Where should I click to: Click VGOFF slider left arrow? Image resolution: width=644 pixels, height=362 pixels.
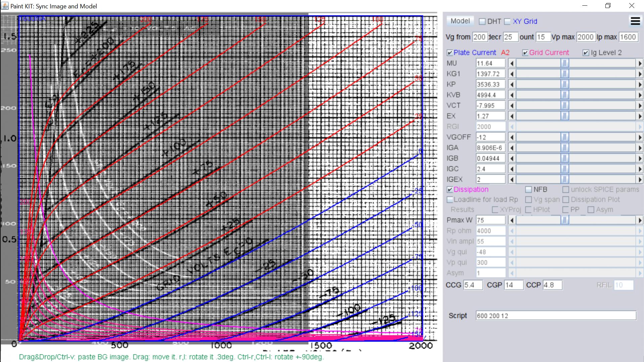click(512, 137)
